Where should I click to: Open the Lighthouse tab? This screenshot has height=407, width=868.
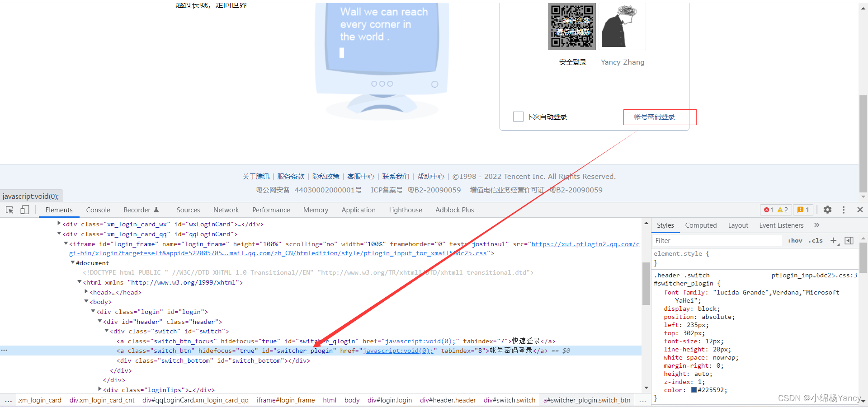tap(406, 210)
